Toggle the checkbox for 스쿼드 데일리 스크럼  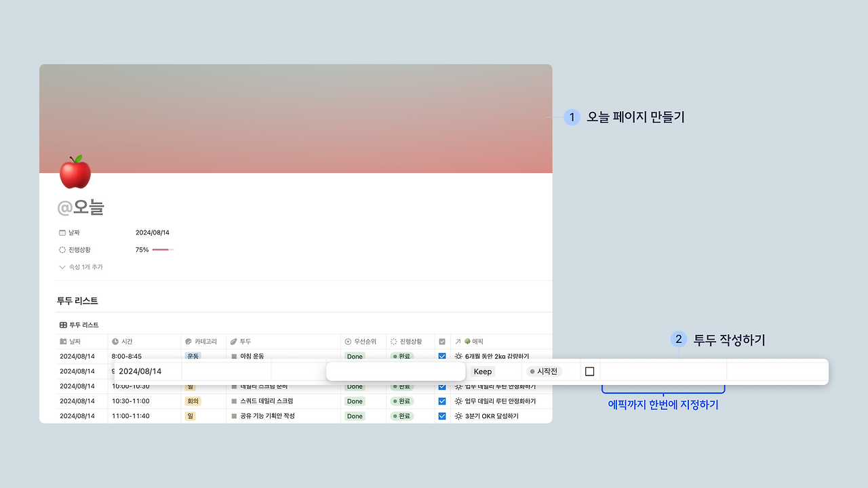click(x=441, y=401)
